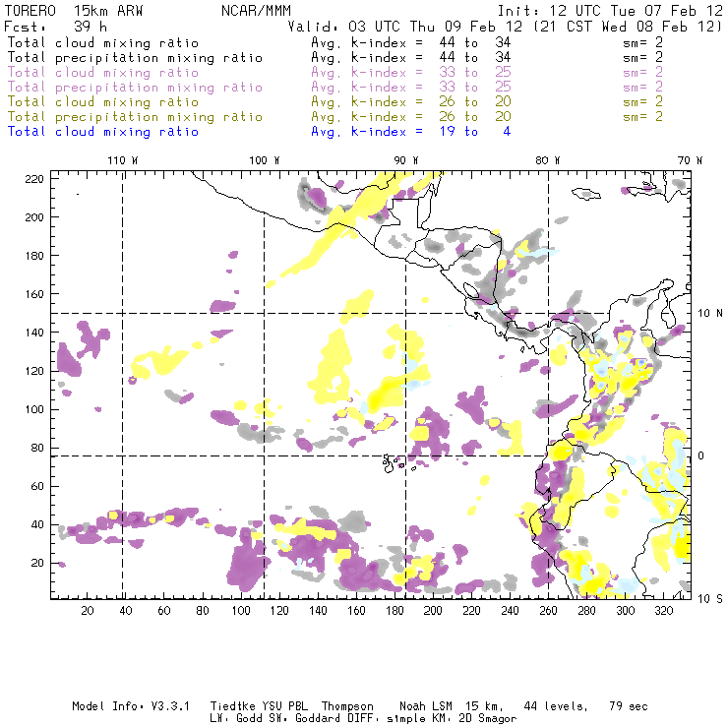Image resolution: width=728 pixels, height=728 pixels.
Task: Click the olive "Total cloud mixing ratio" legend line
Action: (103, 102)
